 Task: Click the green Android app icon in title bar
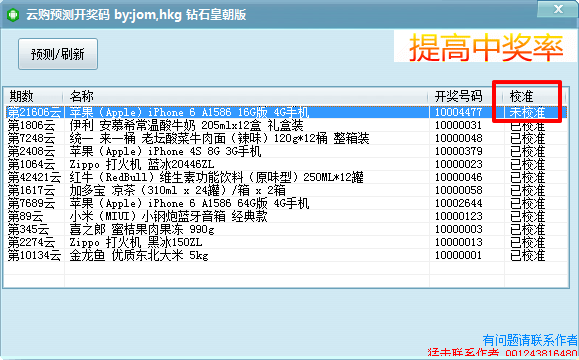point(13,15)
